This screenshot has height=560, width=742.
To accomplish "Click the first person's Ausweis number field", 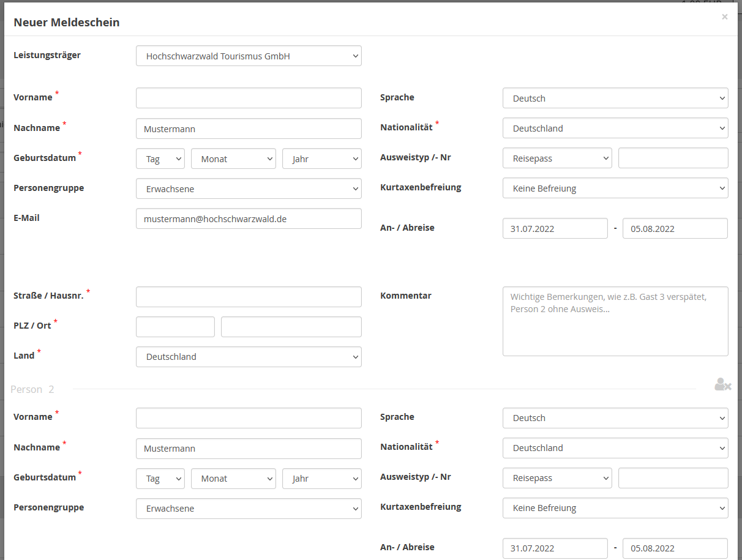I will click(x=673, y=158).
